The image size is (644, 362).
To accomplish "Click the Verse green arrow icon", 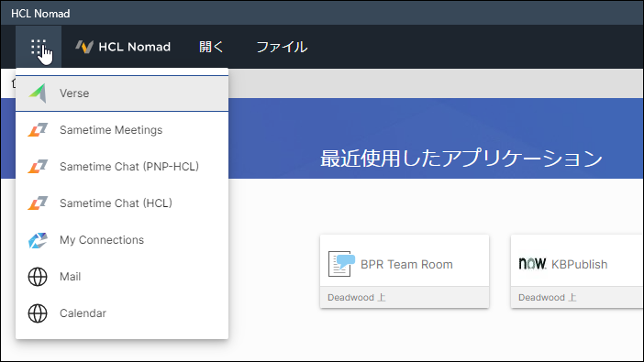I will [x=38, y=93].
